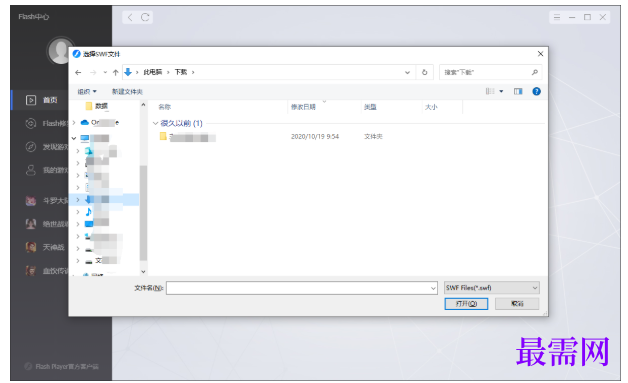
Task: Click the search magnifier icon
Action: [535, 73]
